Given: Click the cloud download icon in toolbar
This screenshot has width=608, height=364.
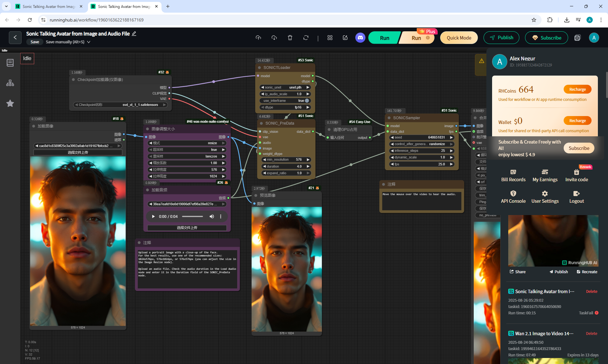Looking at the screenshot, I should coord(274,38).
